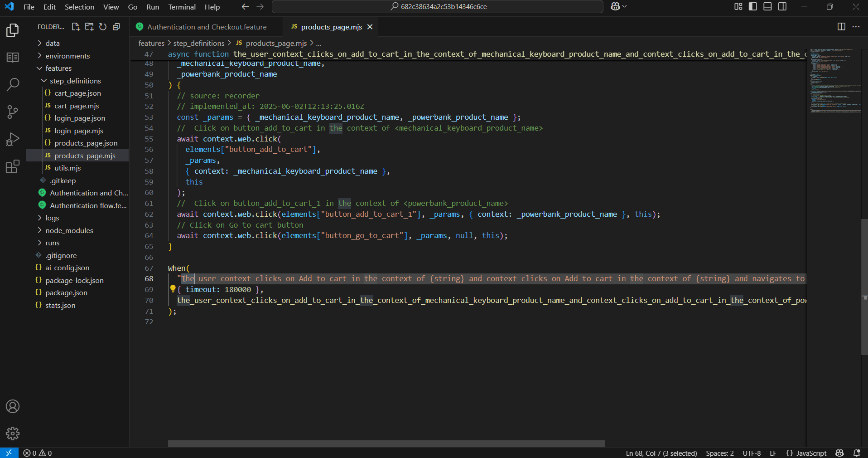This screenshot has height=458, width=868.
Task: Toggle the bottom panel visibility
Action: click(767, 6)
